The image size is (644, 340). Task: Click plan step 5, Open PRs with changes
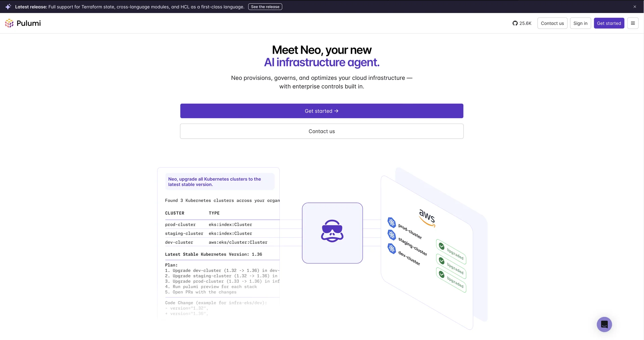[201, 292]
